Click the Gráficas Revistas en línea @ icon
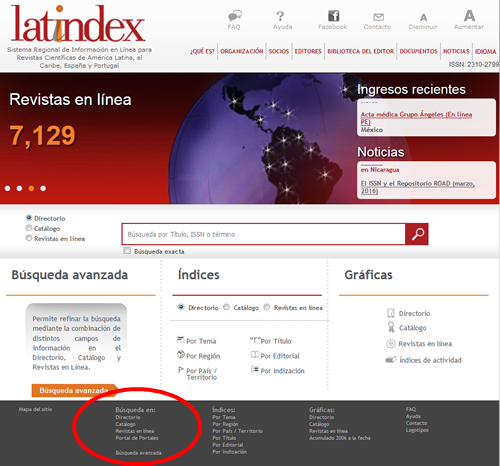This screenshot has width=500, height=466. click(x=390, y=344)
